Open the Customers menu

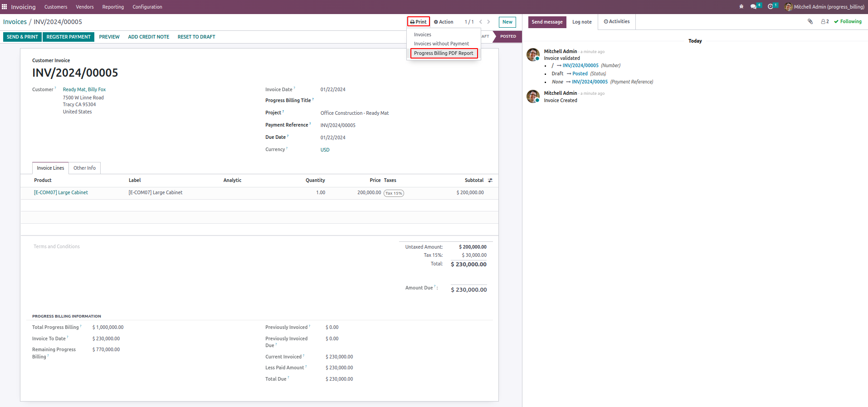pos(56,7)
